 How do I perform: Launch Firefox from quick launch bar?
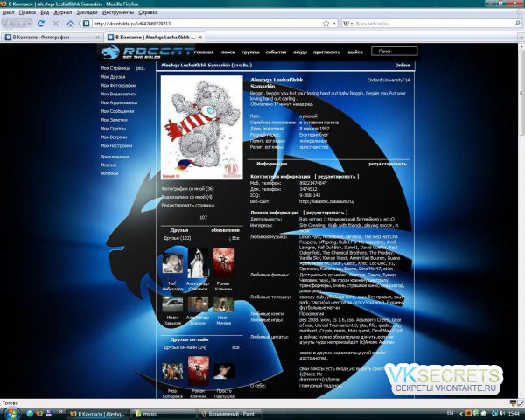39,414
